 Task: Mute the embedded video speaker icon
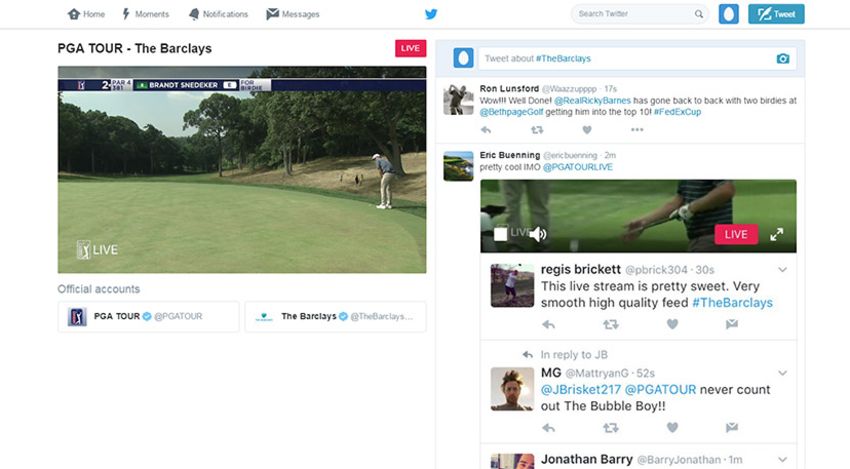tap(539, 234)
